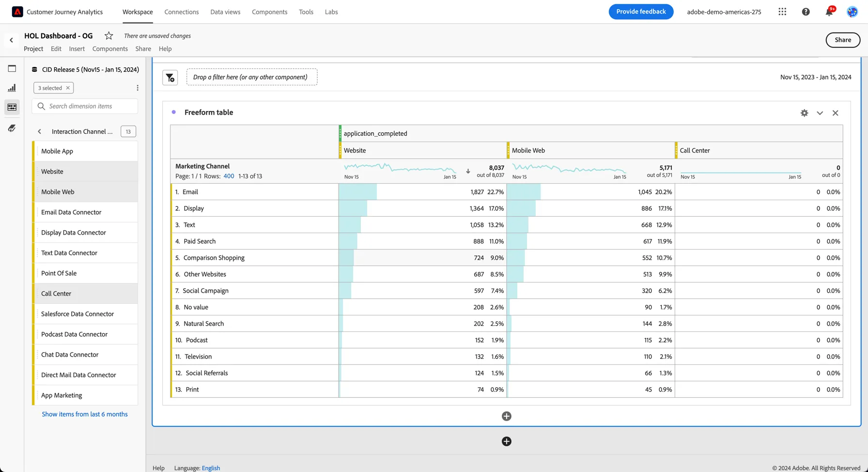The height and width of the screenshot is (472, 868).
Task: Switch to the Data views tab
Action: point(225,12)
